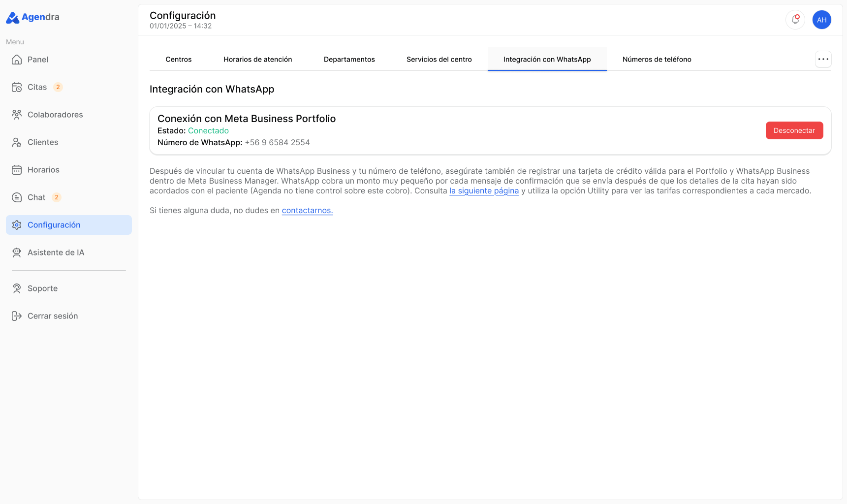Click the Agendra logo icon
Viewport: 847px width, 504px height.
pos(13,18)
